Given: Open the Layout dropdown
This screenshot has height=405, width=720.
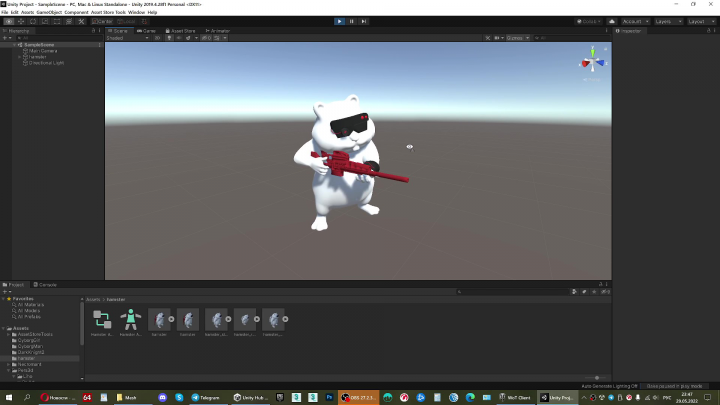Looking at the screenshot, I should pyautogui.click(x=701, y=22).
